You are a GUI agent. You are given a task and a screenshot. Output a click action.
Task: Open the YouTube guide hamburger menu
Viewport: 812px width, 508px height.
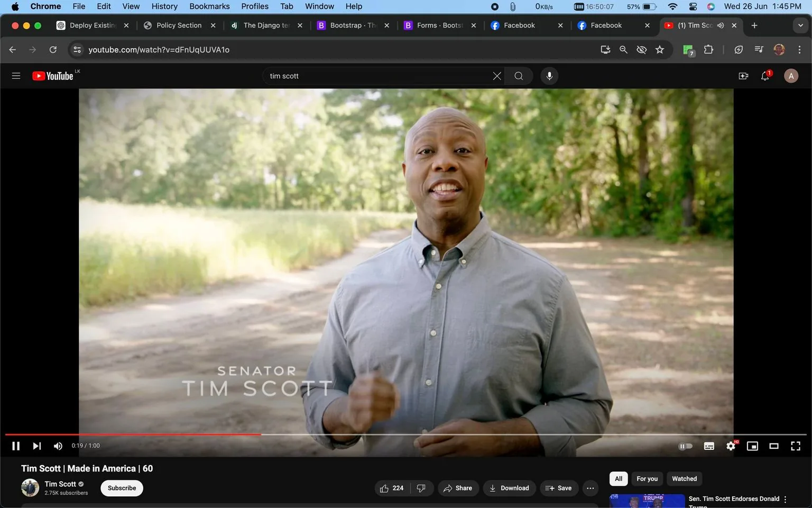16,76
